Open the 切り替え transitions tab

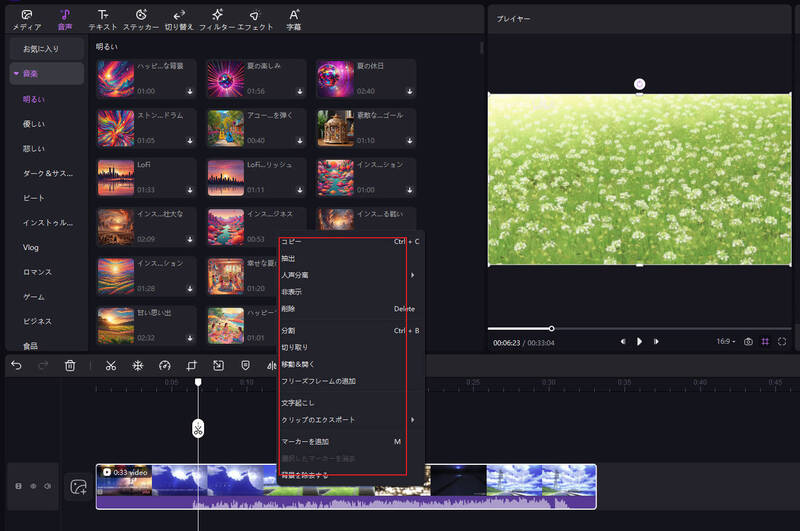coord(179,20)
